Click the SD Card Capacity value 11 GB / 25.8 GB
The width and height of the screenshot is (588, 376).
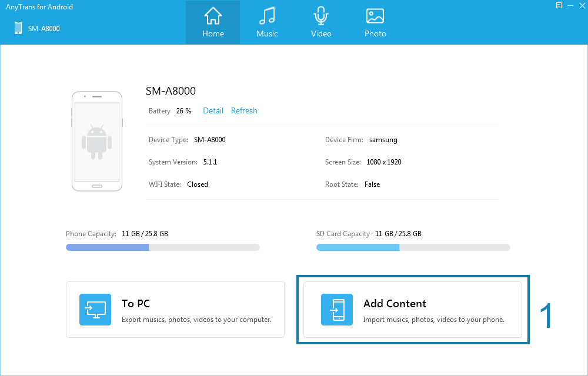pyautogui.click(x=398, y=234)
